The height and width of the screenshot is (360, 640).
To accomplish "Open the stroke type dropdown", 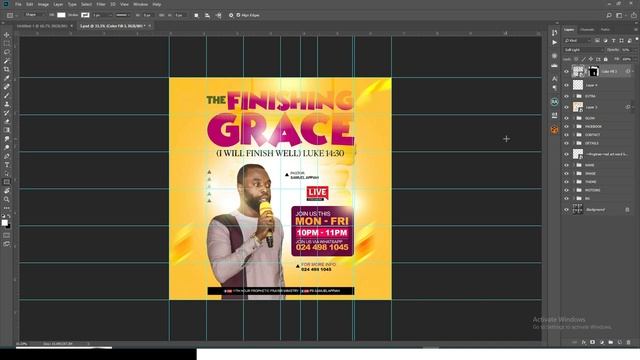I will 122,15.
